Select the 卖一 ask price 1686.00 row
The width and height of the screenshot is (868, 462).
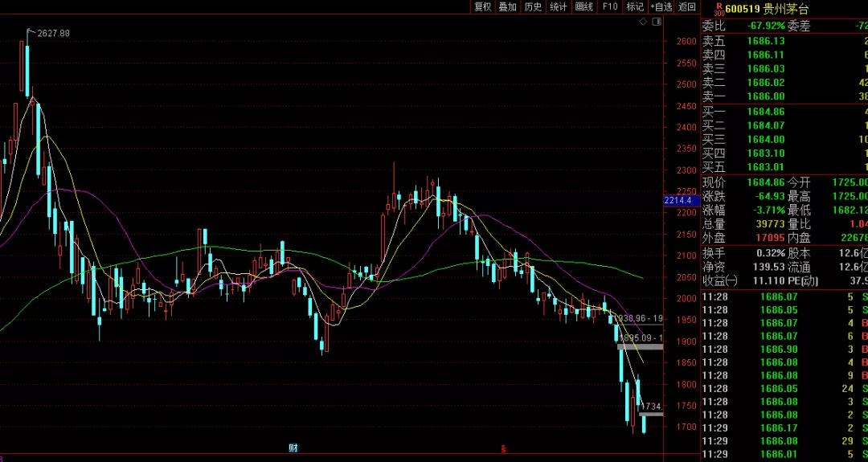coord(784,96)
